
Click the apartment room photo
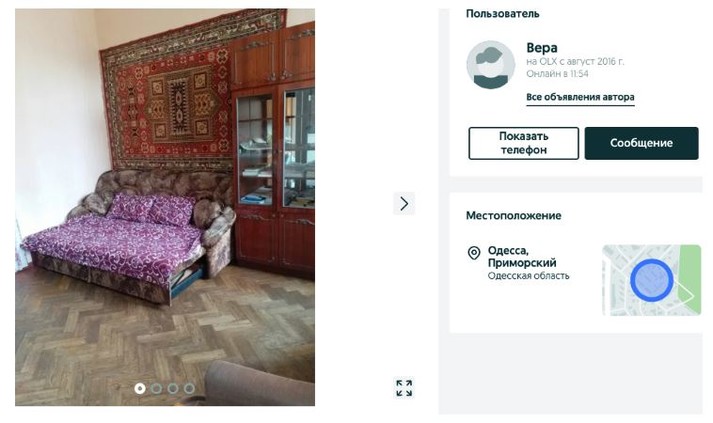165,207
